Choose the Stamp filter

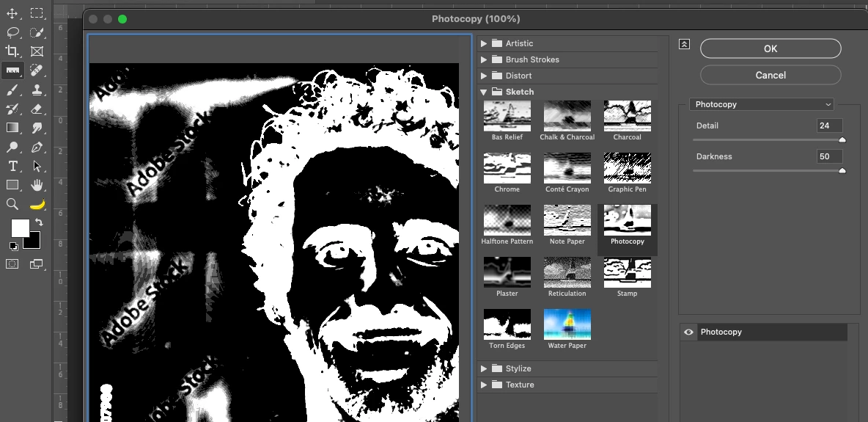[x=628, y=272]
